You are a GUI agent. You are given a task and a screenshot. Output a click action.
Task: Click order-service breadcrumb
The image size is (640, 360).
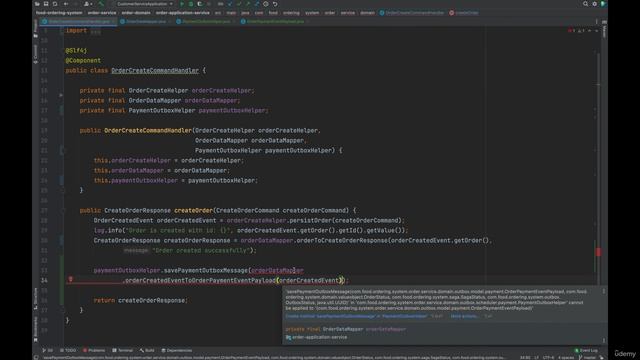coord(102,13)
